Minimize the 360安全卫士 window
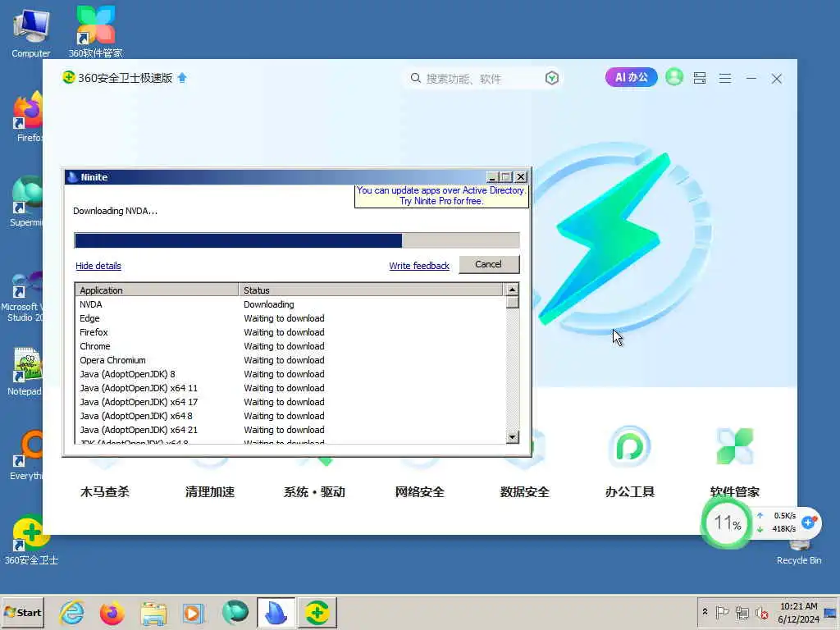Screen dimensions: 840x630 [751, 79]
